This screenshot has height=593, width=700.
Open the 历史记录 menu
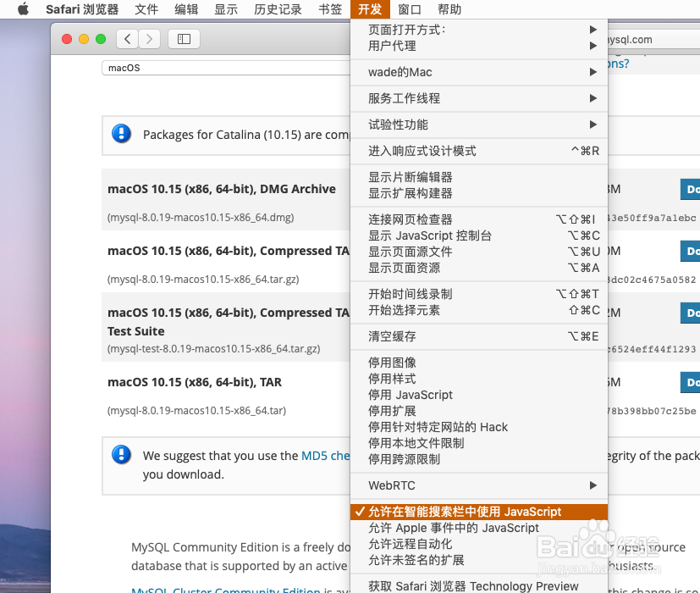tap(278, 9)
